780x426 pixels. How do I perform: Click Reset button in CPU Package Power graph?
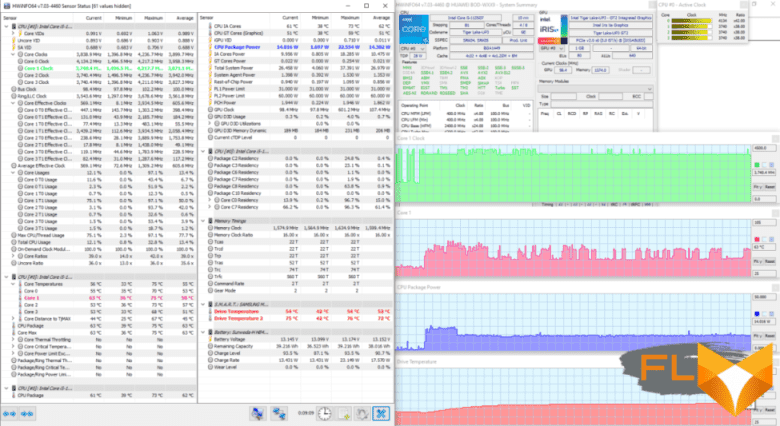coord(770,336)
